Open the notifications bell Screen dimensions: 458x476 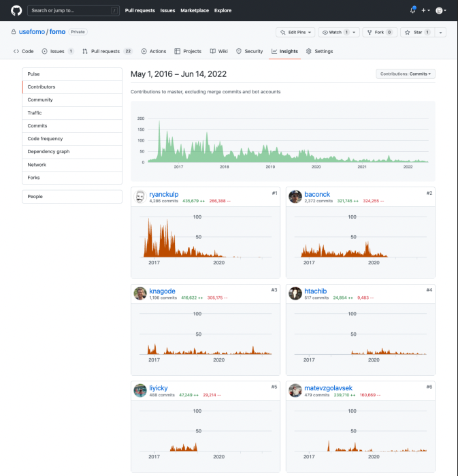click(412, 10)
